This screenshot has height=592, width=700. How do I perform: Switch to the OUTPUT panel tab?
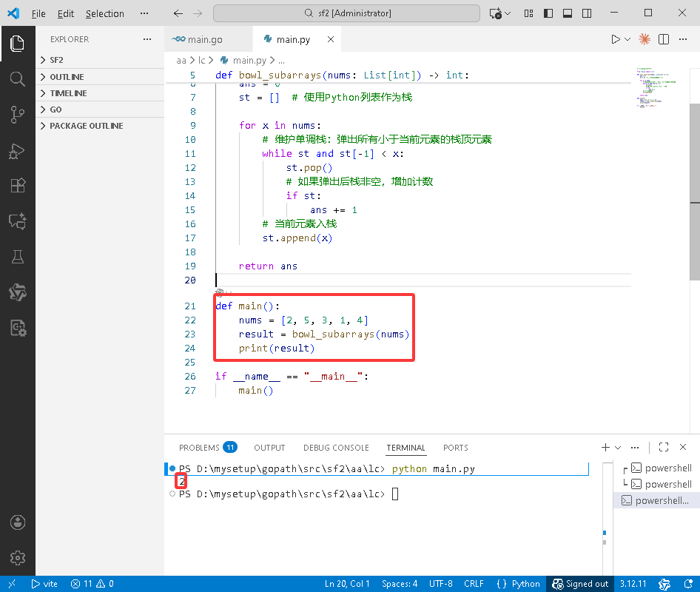tap(269, 448)
